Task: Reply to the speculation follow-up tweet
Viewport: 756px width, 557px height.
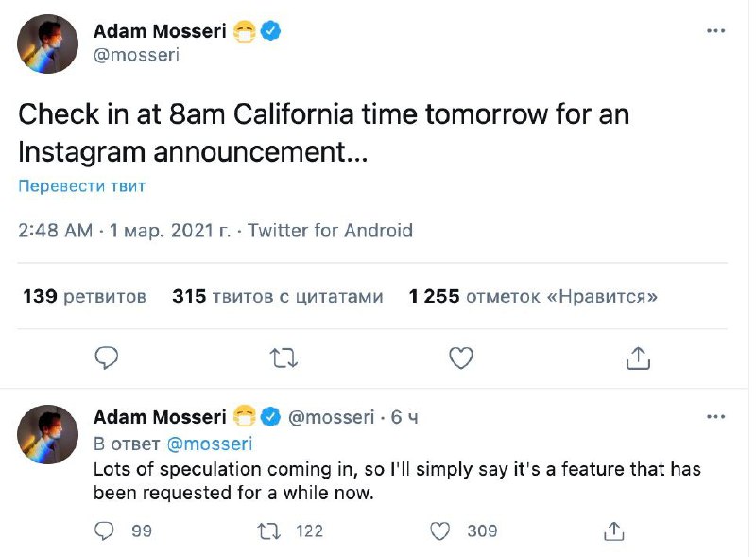Action: [106, 531]
